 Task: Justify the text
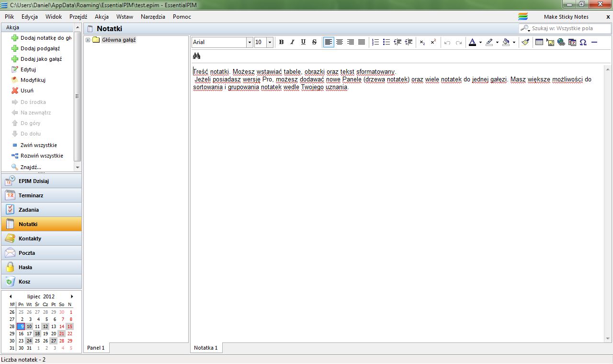pyautogui.click(x=362, y=42)
